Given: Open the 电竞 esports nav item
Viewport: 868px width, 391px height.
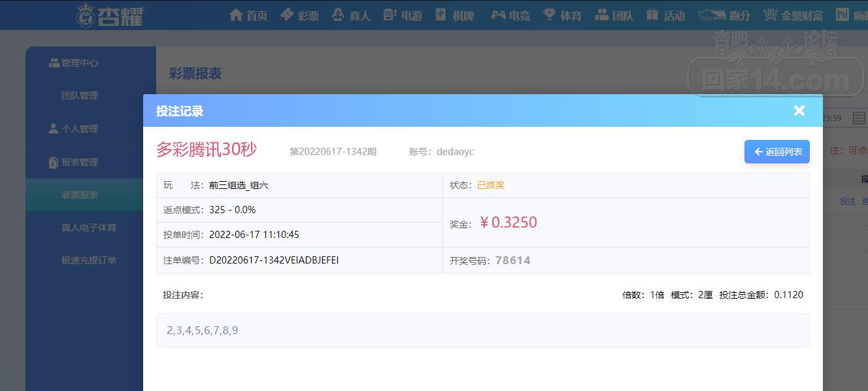Looking at the screenshot, I should click(510, 15).
